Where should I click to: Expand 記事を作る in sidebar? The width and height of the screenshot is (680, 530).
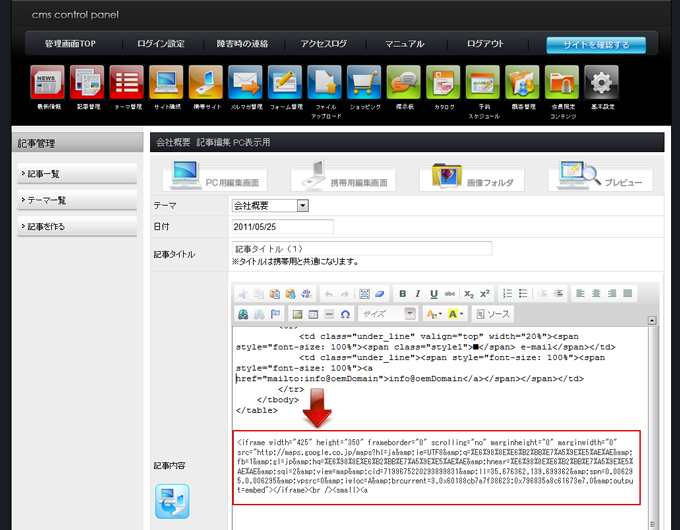pos(77,227)
